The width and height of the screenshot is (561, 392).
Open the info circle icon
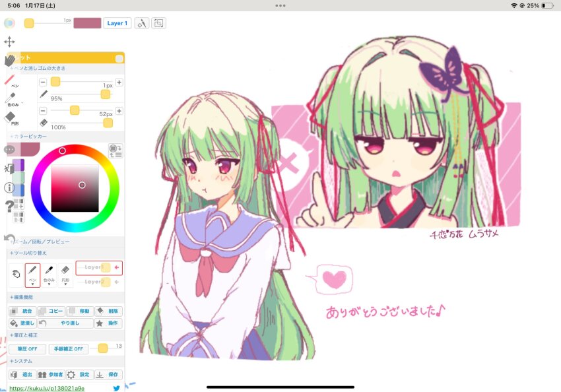click(9, 188)
